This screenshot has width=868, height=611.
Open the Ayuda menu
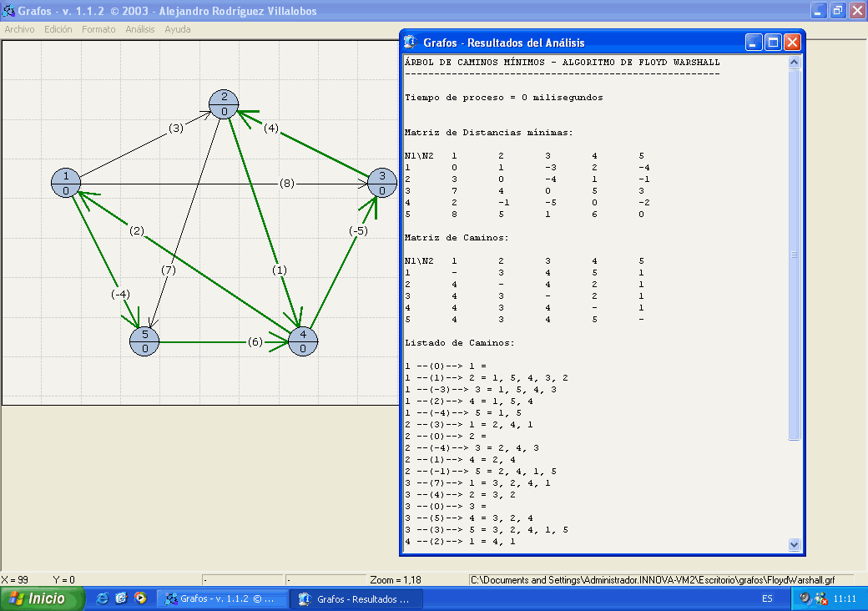point(177,29)
